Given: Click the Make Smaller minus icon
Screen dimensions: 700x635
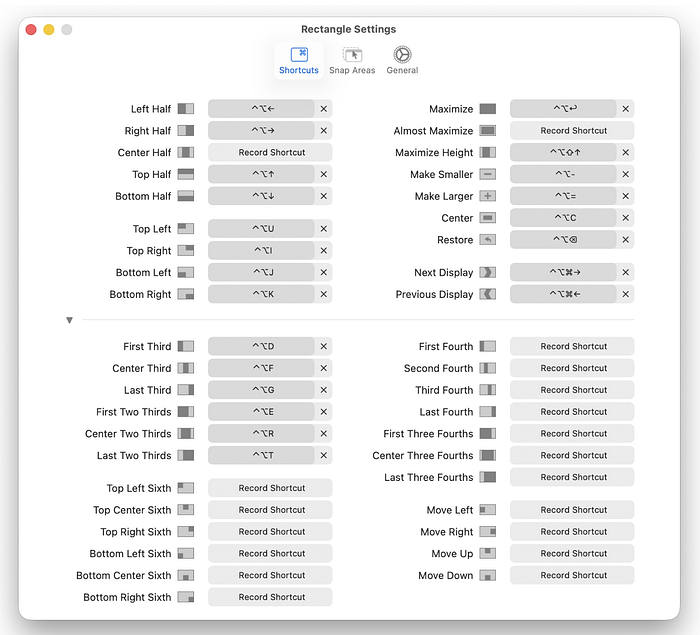Looking at the screenshot, I should point(488,174).
